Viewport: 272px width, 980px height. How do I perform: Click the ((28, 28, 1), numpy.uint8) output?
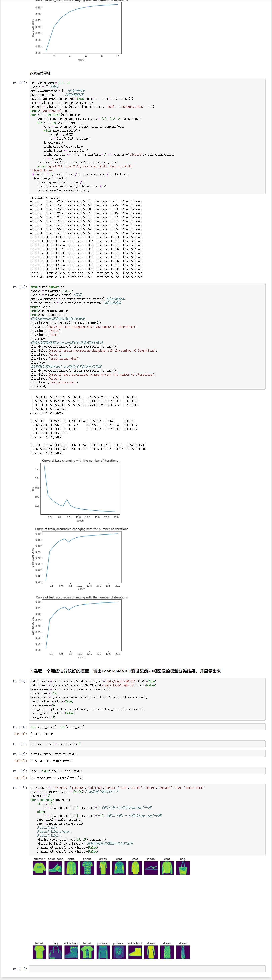(x=51, y=761)
